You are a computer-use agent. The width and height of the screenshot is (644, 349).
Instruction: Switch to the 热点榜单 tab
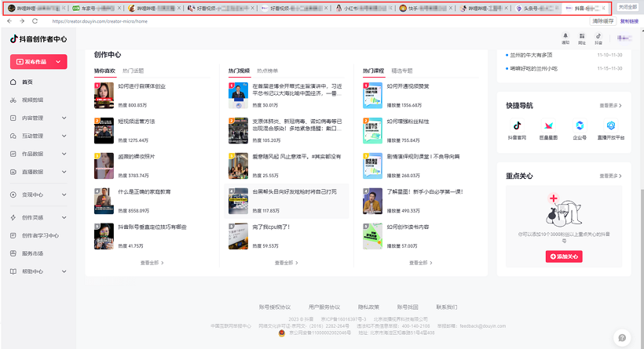[267, 71]
